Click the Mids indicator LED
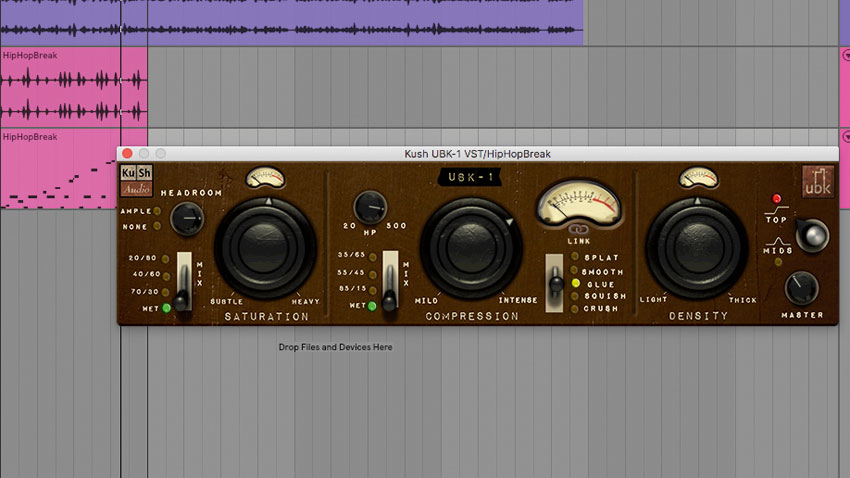The height and width of the screenshot is (478, 850). [x=778, y=262]
